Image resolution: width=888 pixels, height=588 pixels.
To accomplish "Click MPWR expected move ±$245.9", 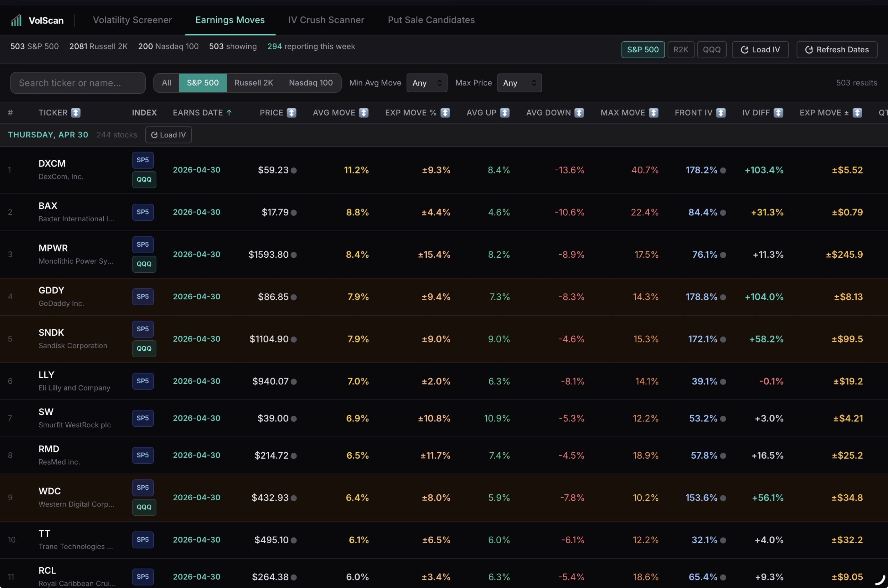I will [844, 255].
